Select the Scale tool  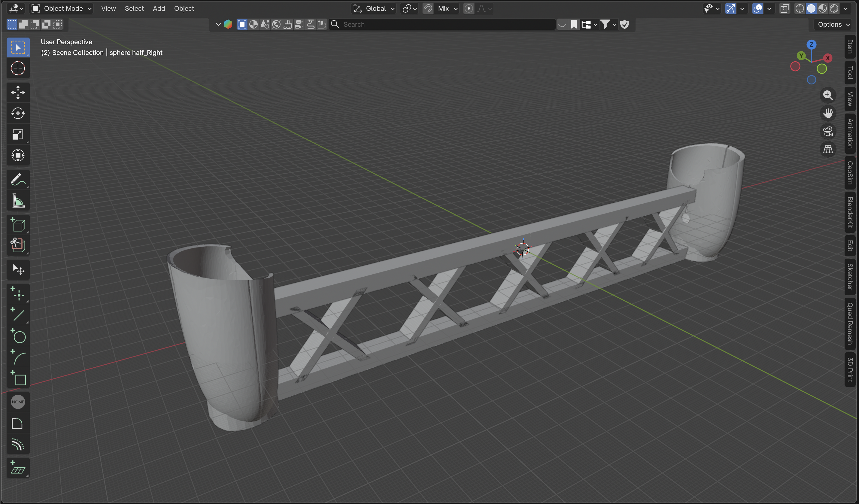pyautogui.click(x=18, y=135)
